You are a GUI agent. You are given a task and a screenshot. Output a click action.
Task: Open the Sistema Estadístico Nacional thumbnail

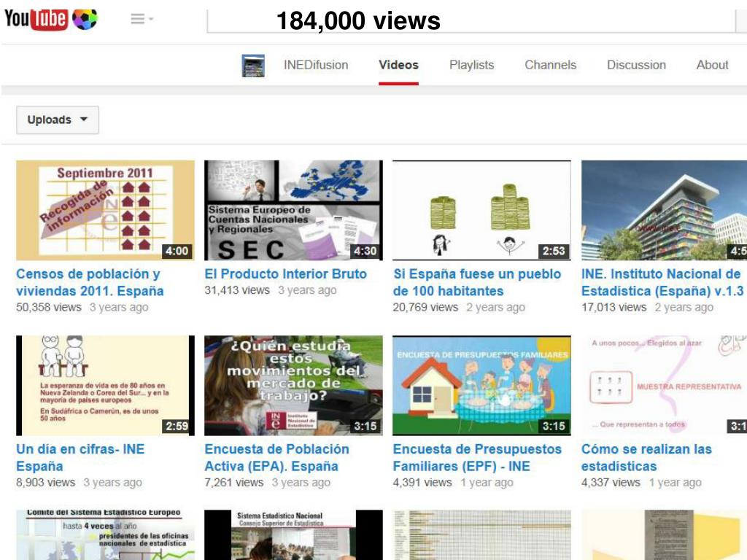(293, 534)
